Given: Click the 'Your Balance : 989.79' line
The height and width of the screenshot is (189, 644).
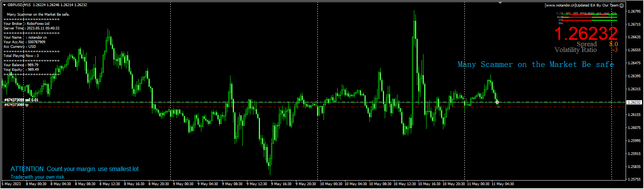Looking at the screenshot, I should click(21, 65).
